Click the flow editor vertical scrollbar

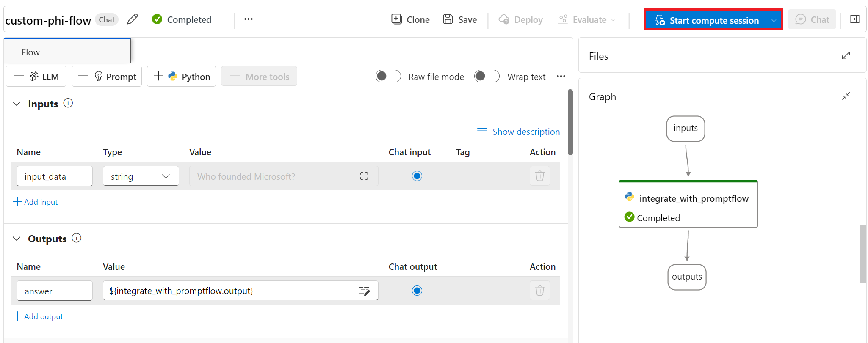pyautogui.click(x=570, y=122)
